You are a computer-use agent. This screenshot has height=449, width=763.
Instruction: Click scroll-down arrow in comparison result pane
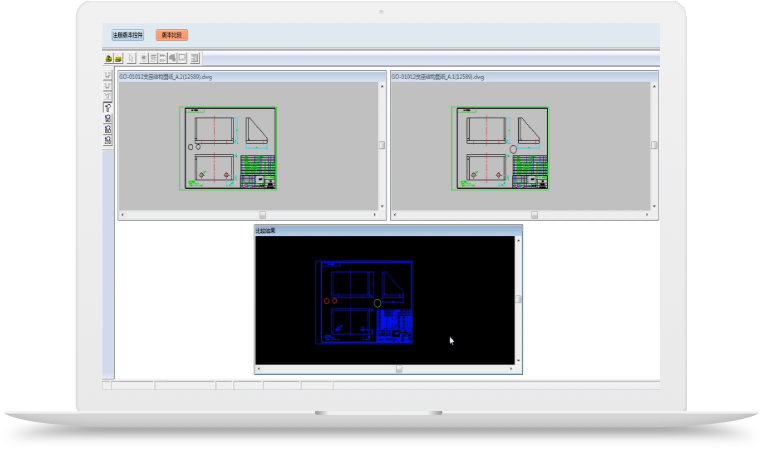coord(518,360)
